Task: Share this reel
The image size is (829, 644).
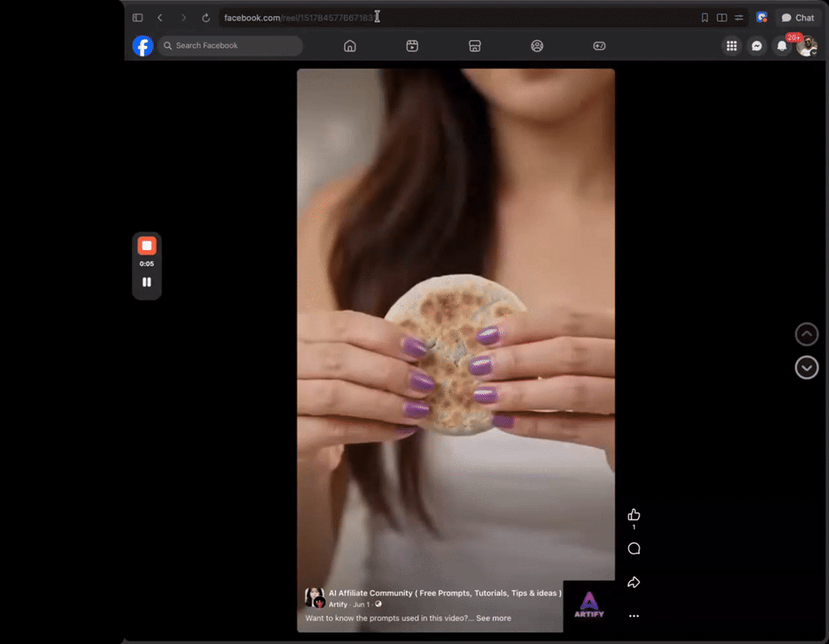Action: pos(633,583)
